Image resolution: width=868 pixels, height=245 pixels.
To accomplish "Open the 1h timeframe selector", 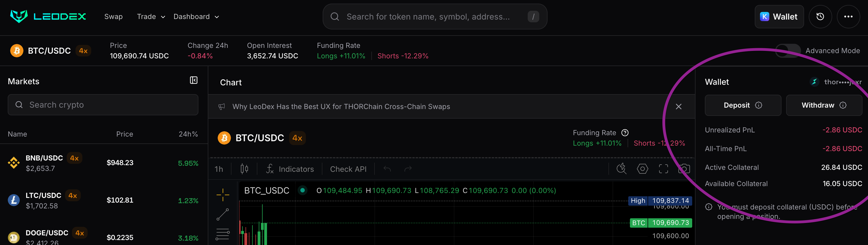I will [x=219, y=169].
